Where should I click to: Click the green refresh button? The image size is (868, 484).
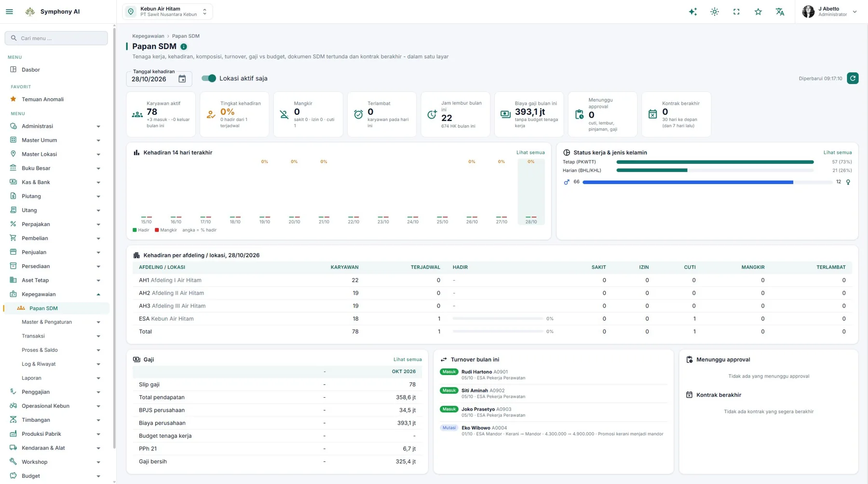click(853, 78)
